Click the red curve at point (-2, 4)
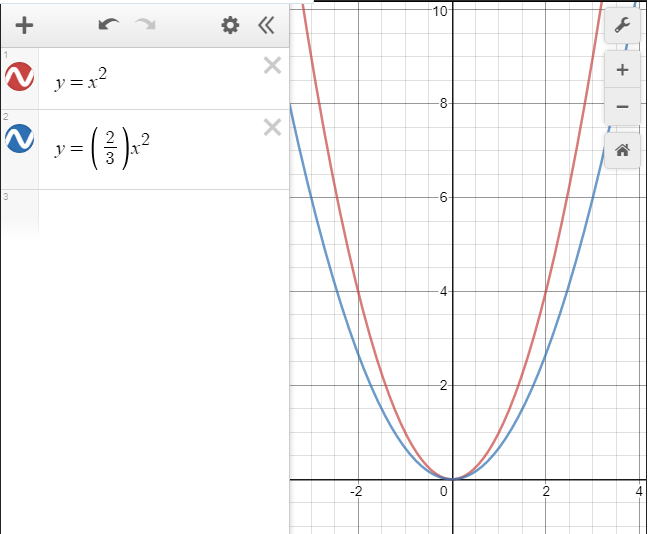 click(359, 291)
